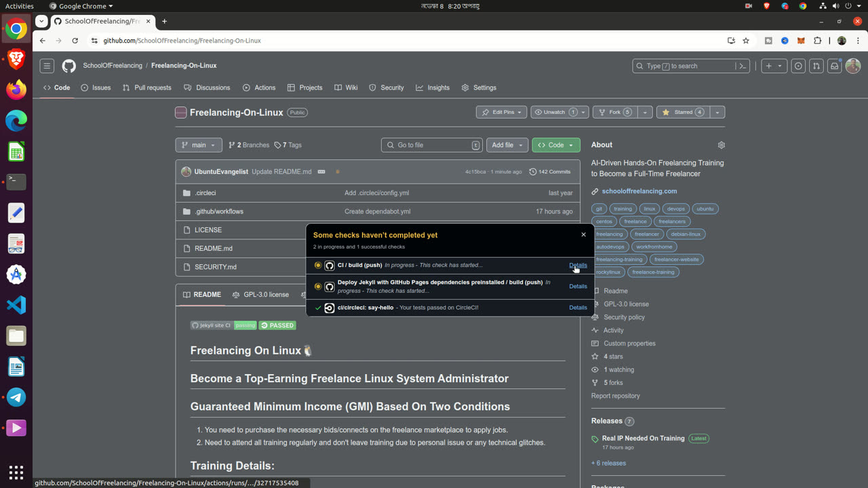868x488 pixels.
Task: Open Details for CI / build check
Action: 578,265
